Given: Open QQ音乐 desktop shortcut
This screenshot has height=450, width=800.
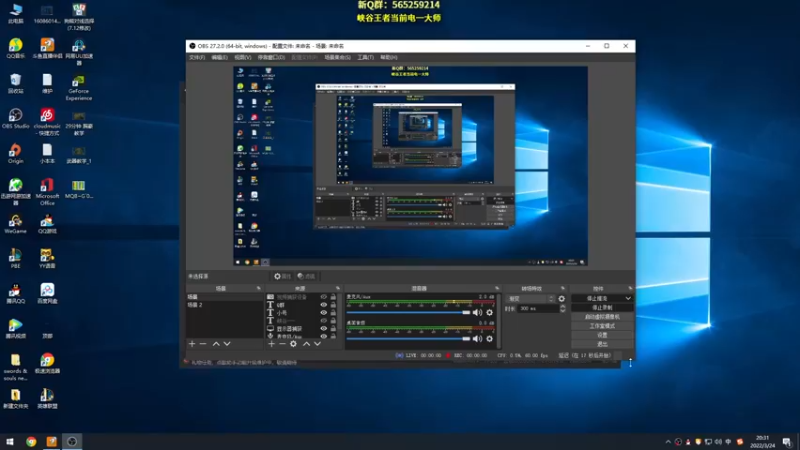Looking at the screenshot, I should tap(15, 48).
